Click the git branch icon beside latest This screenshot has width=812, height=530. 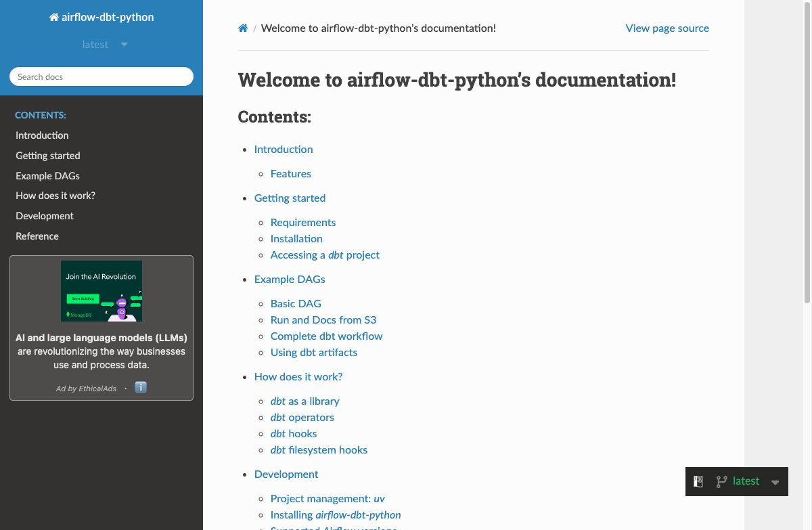click(722, 481)
